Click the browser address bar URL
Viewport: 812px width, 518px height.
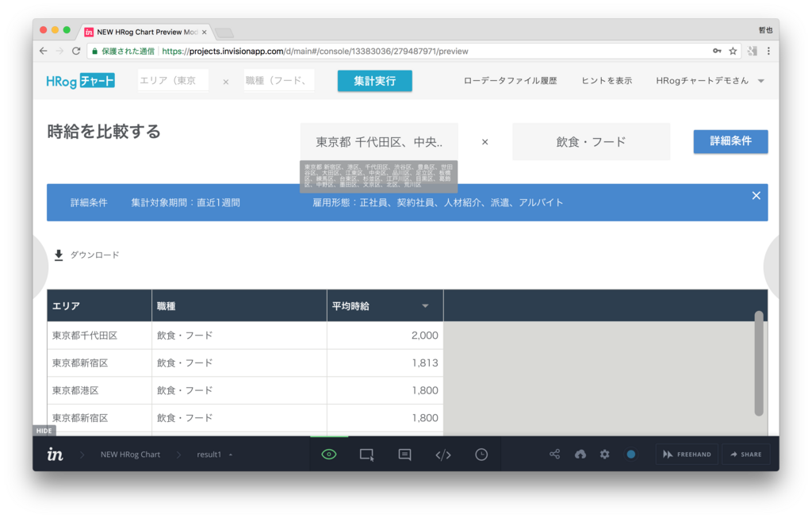pyautogui.click(x=315, y=52)
